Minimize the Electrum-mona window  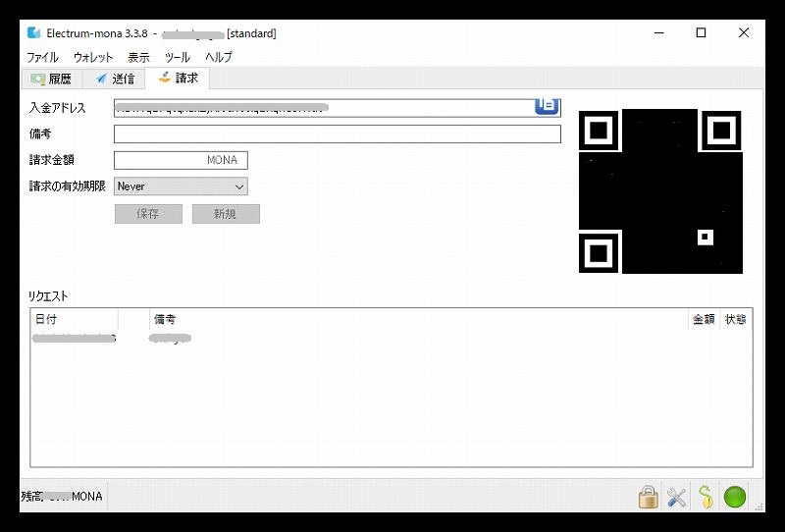[659, 33]
